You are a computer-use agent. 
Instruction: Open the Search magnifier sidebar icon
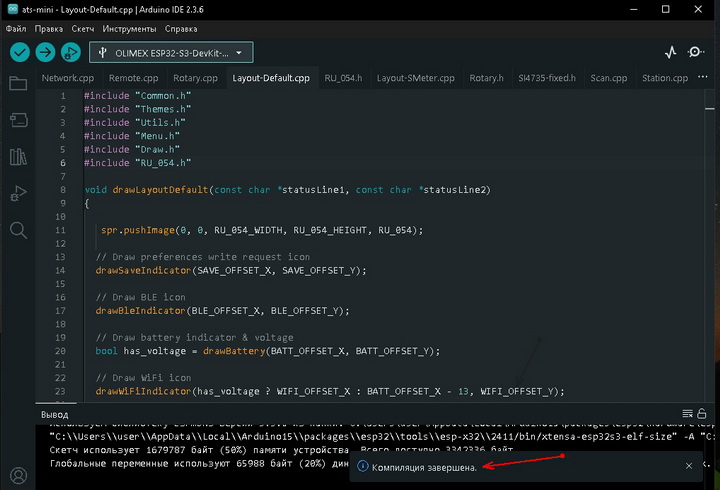18,230
